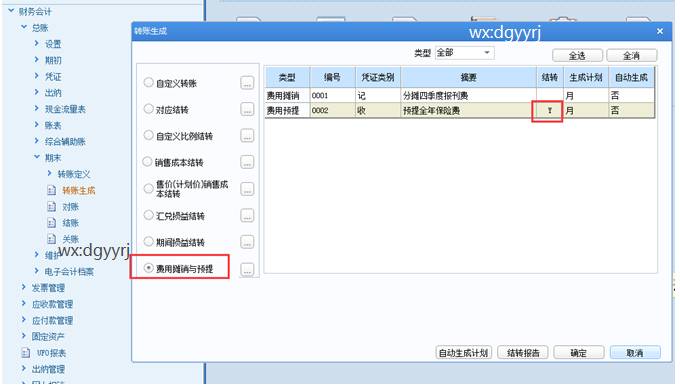
Task: Select the 费用预提 cell in table
Action: coord(287,111)
